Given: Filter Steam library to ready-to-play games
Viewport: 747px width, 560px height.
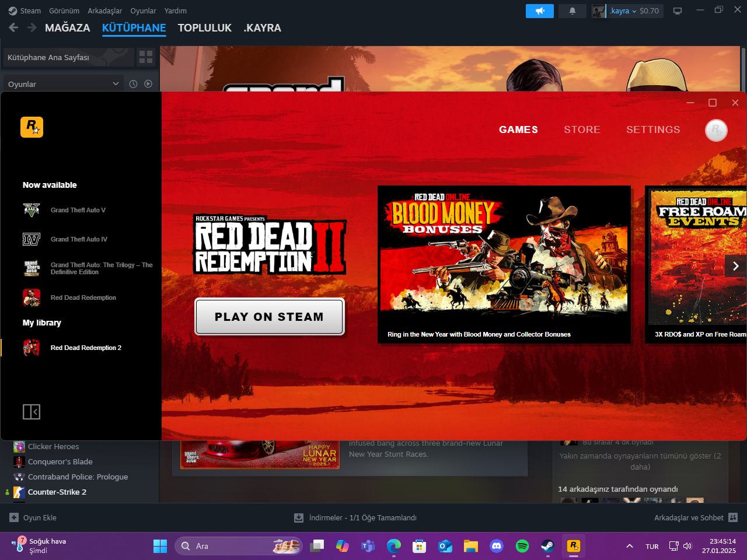Looking at the screenshot, I should 148,84.
